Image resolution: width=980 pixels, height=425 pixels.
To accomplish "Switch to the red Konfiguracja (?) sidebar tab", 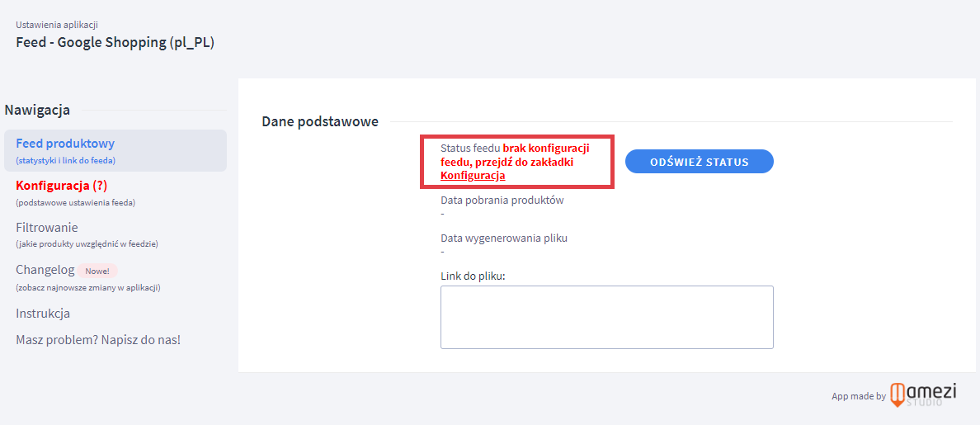I will coord(61,186).
